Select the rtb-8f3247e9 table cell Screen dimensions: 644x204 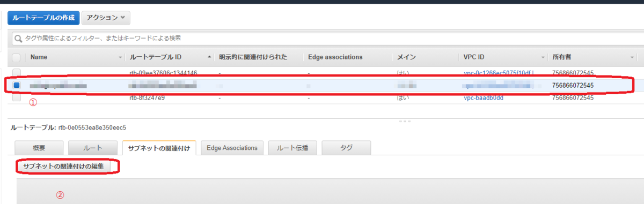pos(147,98)
